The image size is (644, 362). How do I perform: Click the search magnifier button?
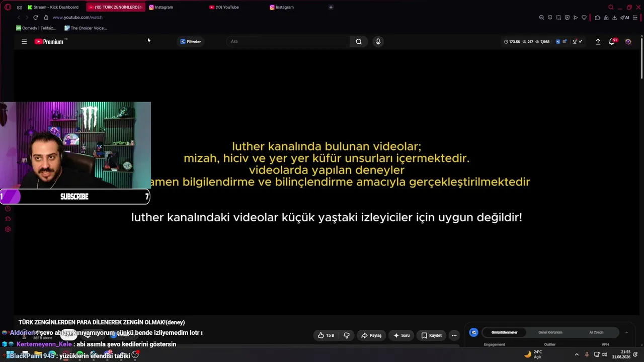(x=359, y=42)
